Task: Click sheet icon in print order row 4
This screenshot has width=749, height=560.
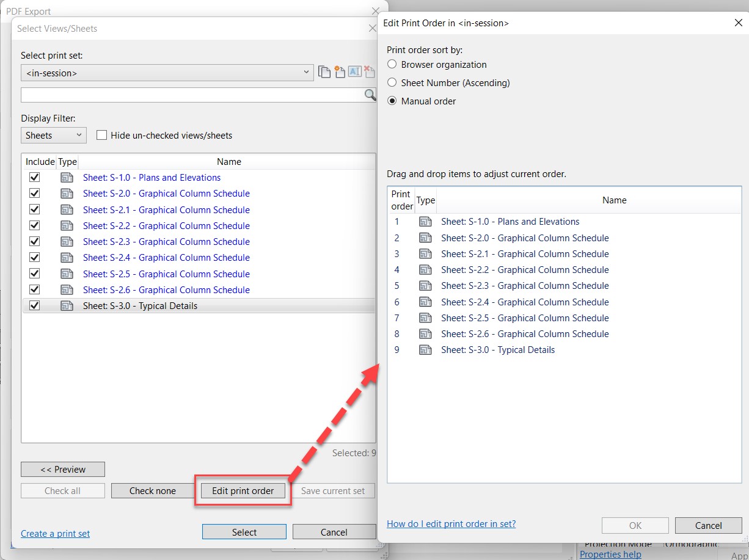Action: point(425,270)
